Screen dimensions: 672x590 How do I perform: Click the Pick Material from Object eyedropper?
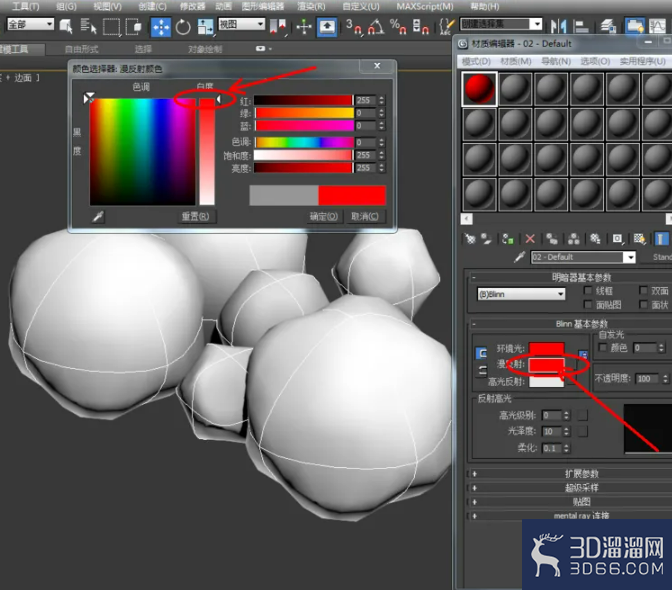point(519,257)
